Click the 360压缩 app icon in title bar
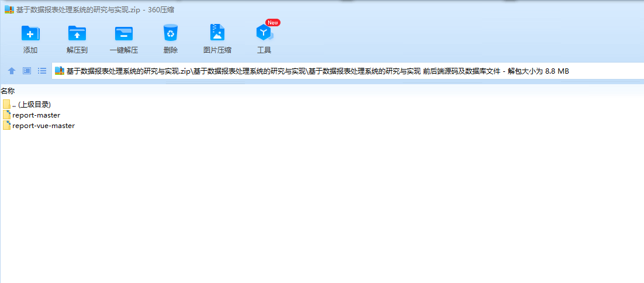This screenshot has height=283, width=644. 9,10
